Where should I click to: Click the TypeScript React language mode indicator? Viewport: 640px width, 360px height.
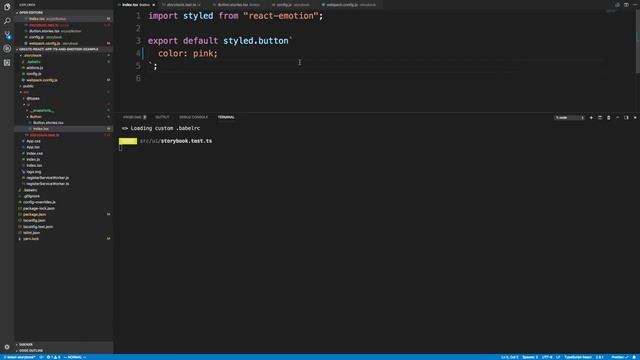[x=578, y=357]
